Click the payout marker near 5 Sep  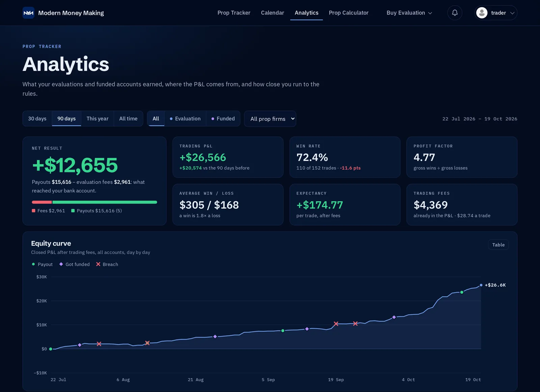[283, 331]
